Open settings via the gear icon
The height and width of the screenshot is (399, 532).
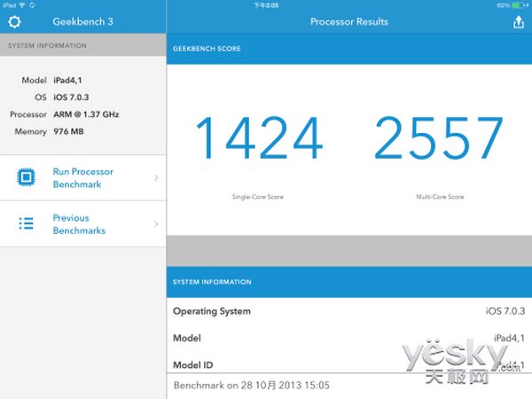(x=14, y=22)
